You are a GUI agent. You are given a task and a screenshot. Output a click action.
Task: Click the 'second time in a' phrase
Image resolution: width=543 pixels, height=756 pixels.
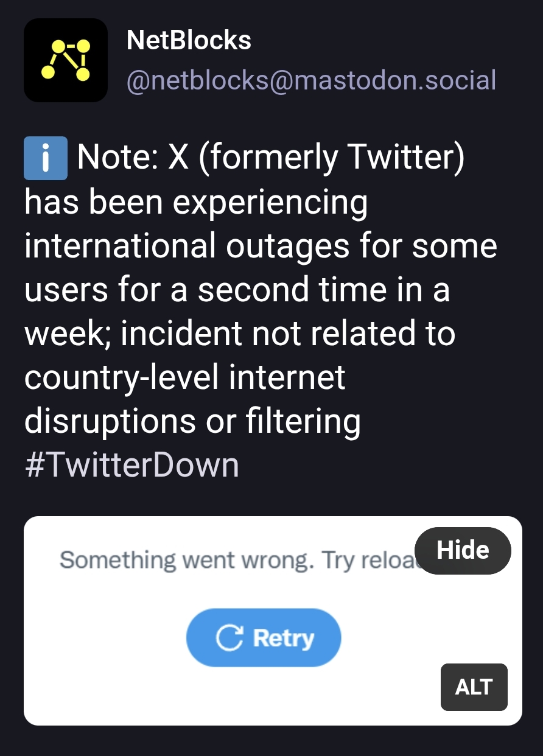tap(323, 290)
